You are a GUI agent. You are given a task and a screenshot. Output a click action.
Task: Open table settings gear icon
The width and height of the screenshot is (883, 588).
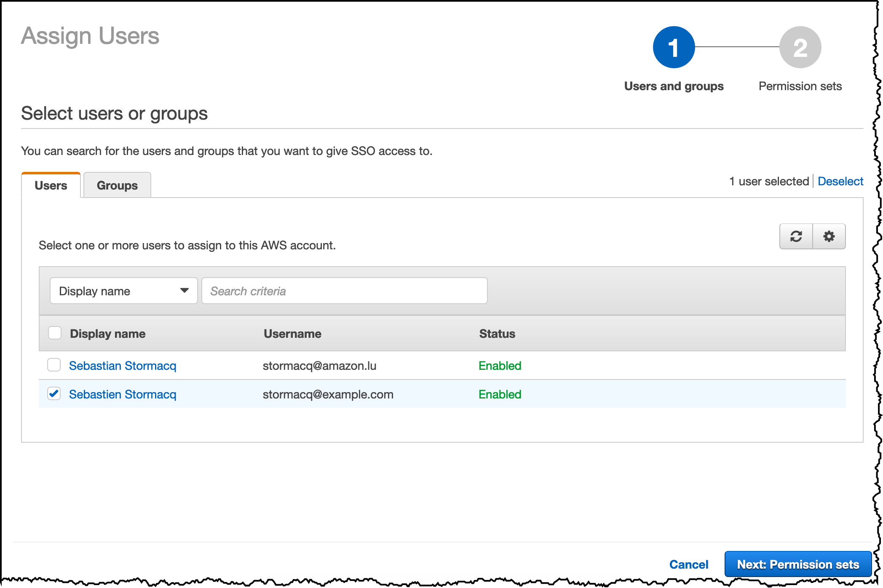coord(829,236)
